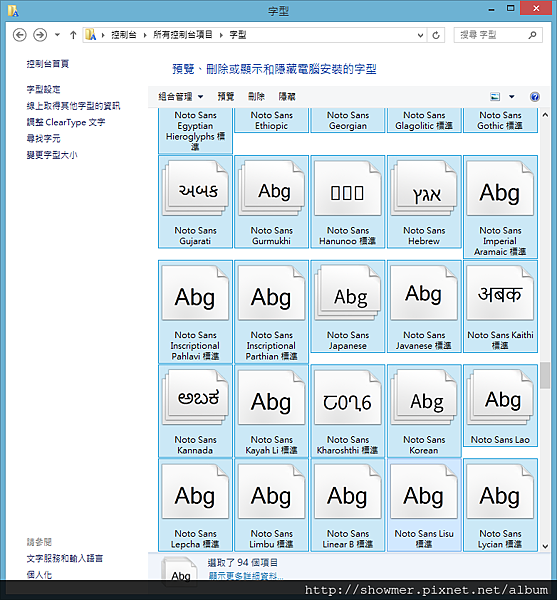Select the Noto Sans Kannada font icon
The width and height of the screenshot is (557, 600).
click(x=195, y=398)
